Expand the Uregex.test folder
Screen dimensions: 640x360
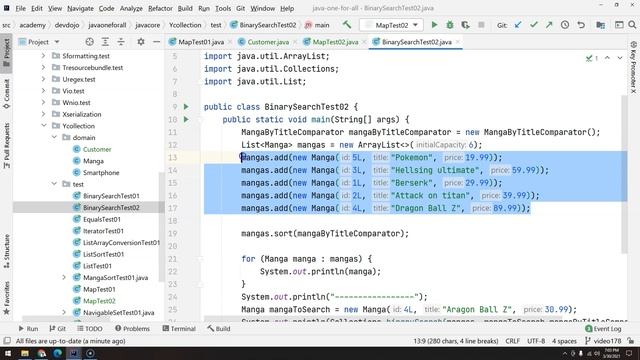44,79
